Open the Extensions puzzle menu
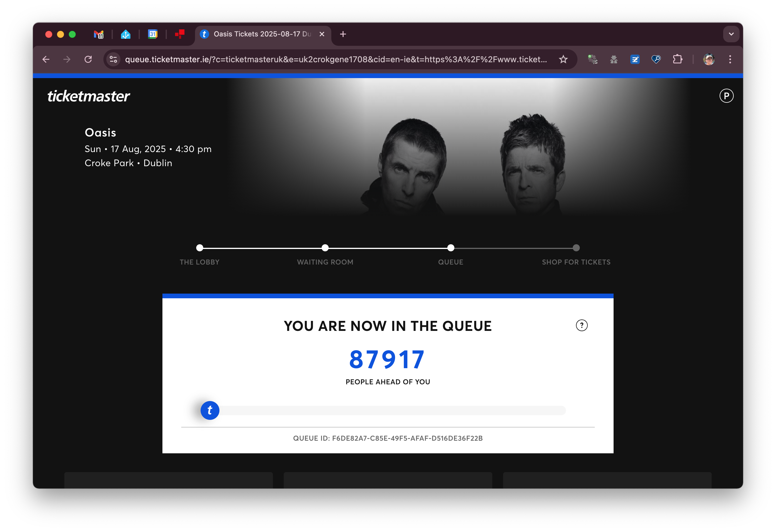776x532 pixels. (678, 59)
